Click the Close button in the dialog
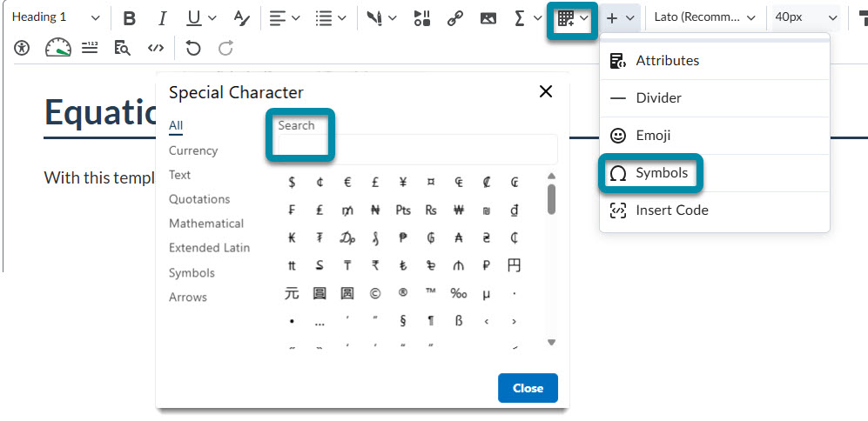 (528, 388)
